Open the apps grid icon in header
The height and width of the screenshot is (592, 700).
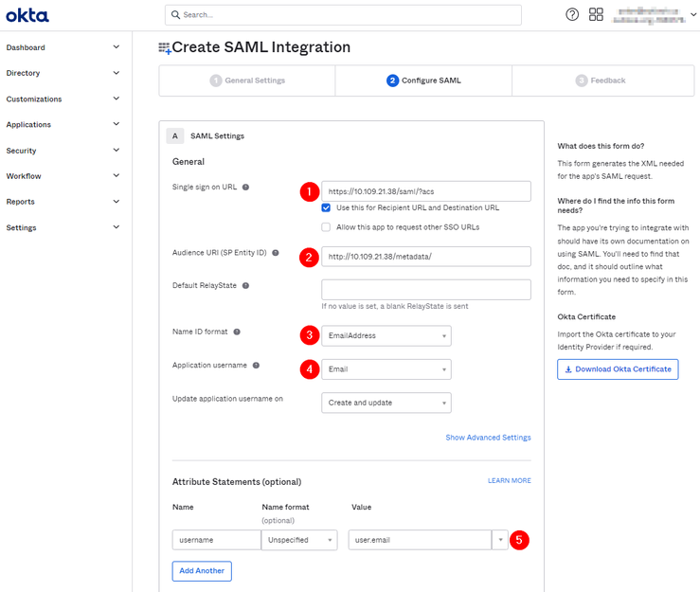coord(596,15)
